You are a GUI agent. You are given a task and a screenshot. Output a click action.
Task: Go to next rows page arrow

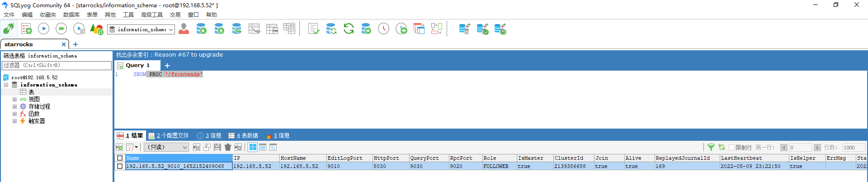coord(817,148)
